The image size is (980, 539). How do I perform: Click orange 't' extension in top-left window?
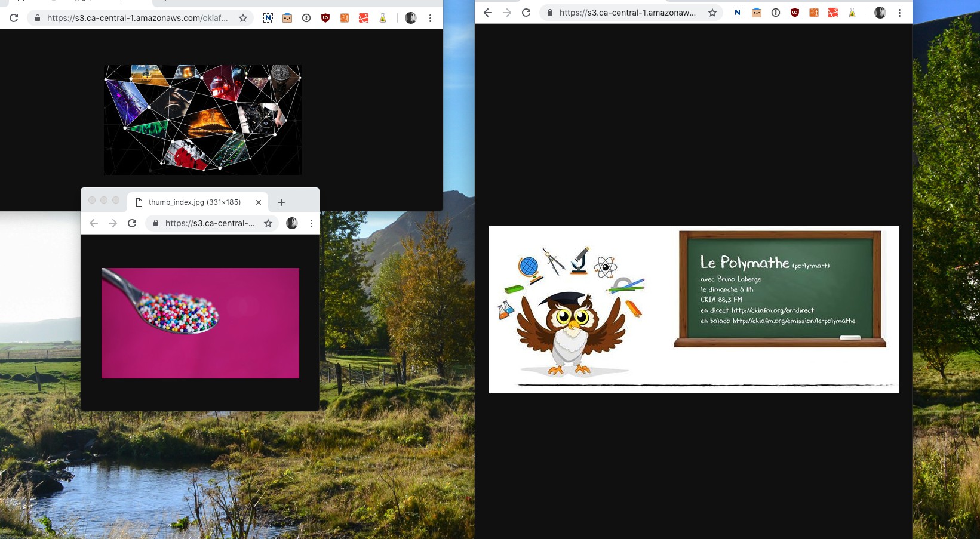click(x=345, y=18)
